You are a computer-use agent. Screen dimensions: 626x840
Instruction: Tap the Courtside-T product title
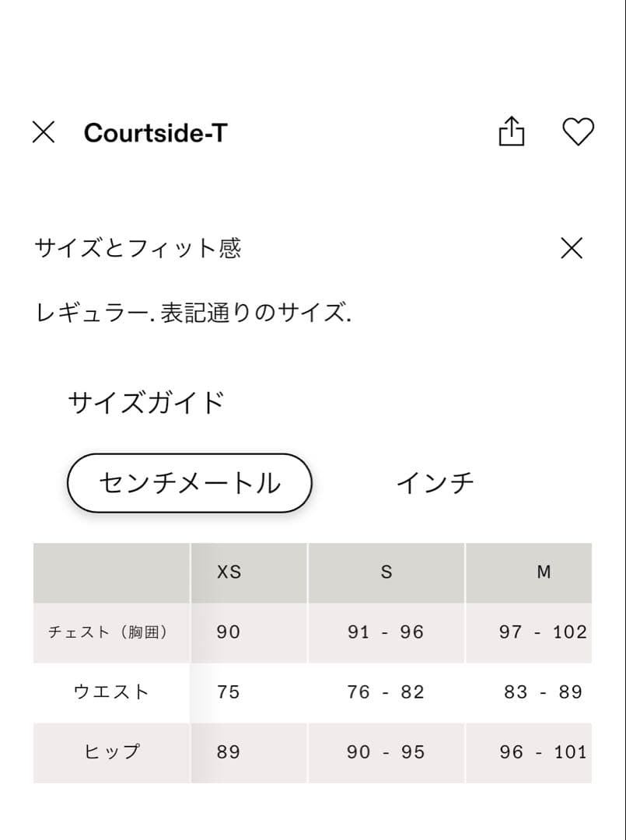click(x=156, y=132)
